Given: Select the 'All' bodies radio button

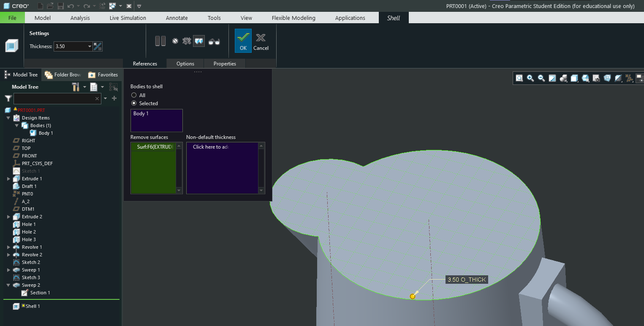Looking at the screenshot, I should pos(134,95).
